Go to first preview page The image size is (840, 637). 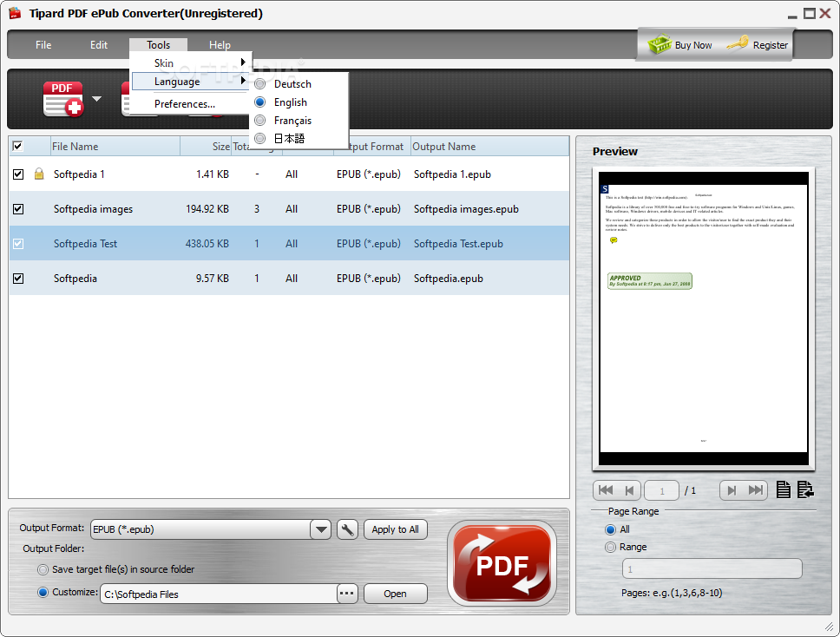tap(605, 490)
